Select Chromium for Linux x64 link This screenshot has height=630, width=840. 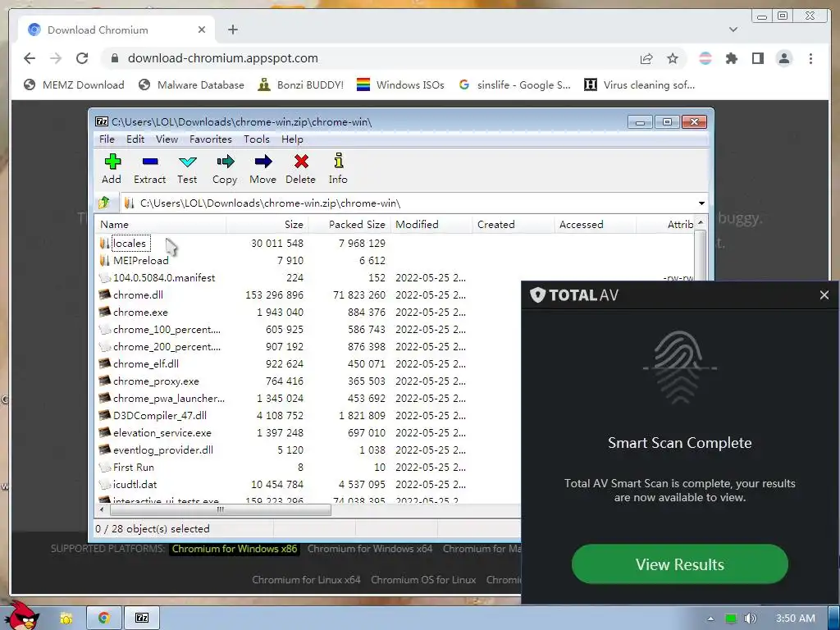coord(306,580)
